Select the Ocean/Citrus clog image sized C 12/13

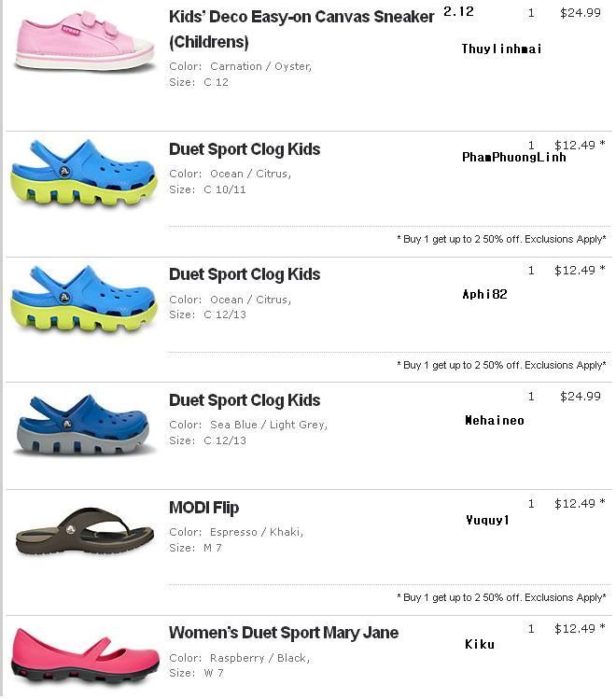(x=84, y=299)
